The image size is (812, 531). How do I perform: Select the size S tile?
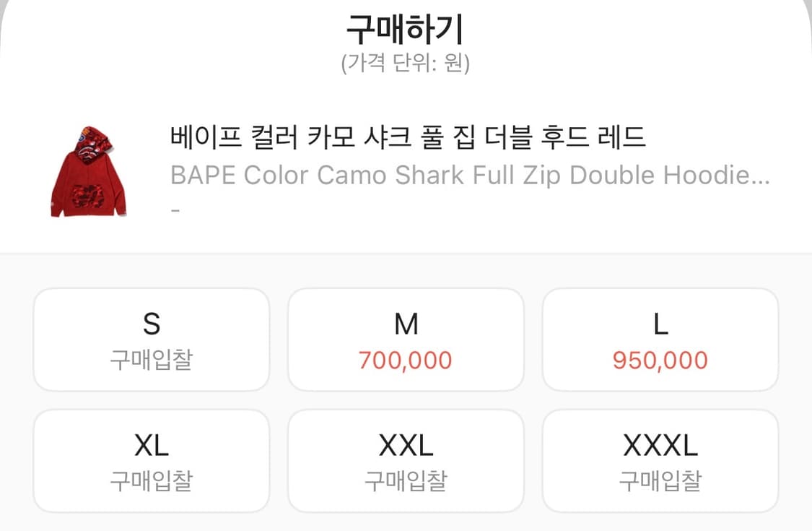click(x=151, y=338)
